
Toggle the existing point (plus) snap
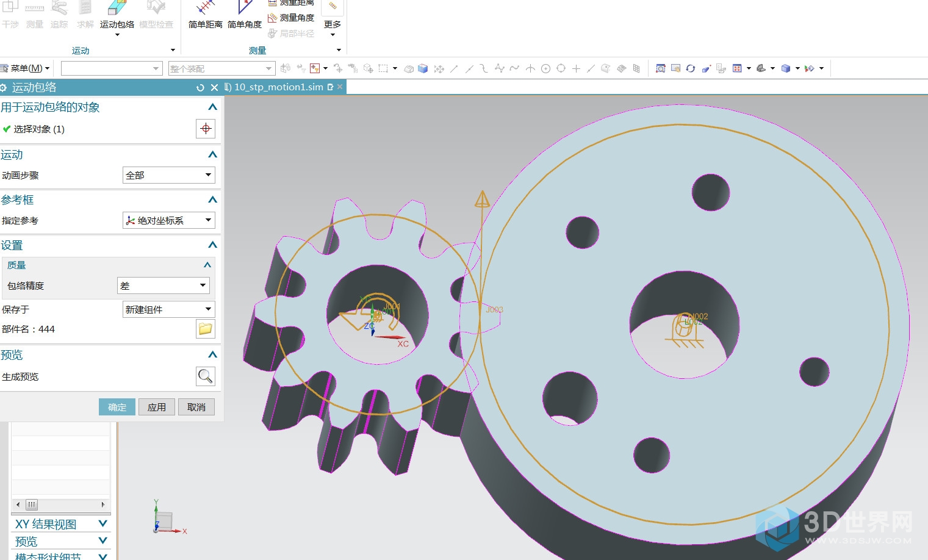point(576,68)
